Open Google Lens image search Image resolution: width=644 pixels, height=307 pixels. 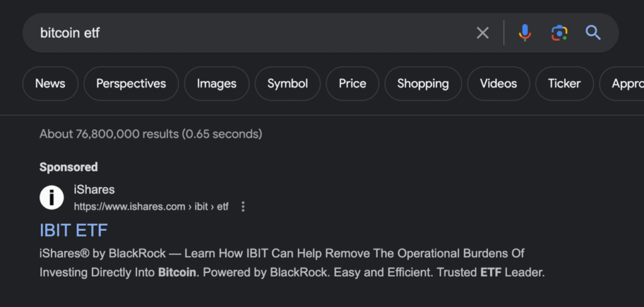click(x=559, y=33)
